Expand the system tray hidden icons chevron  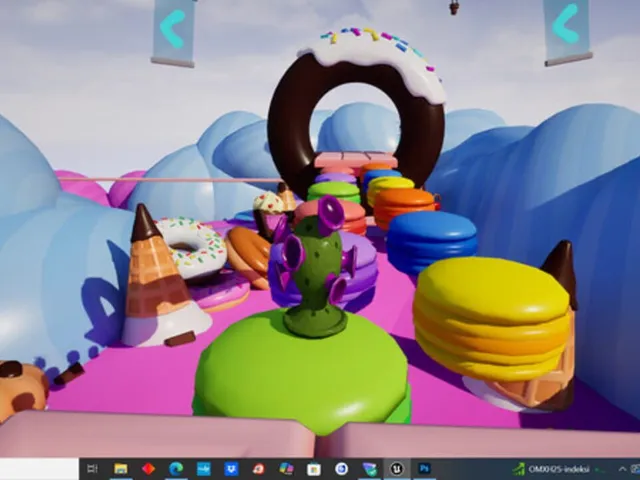[622, 469]
